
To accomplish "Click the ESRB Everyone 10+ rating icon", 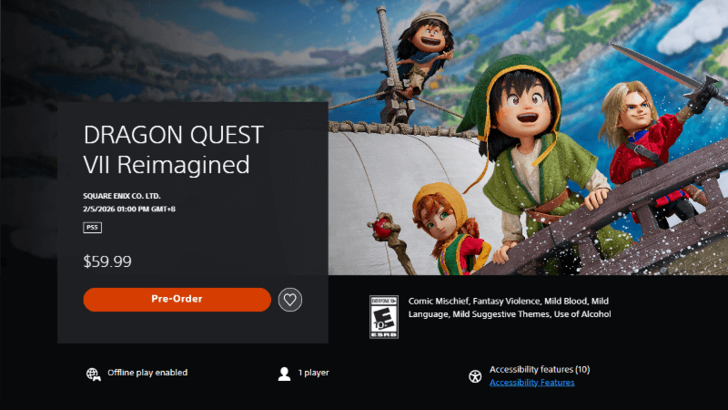I will [384, 317].
